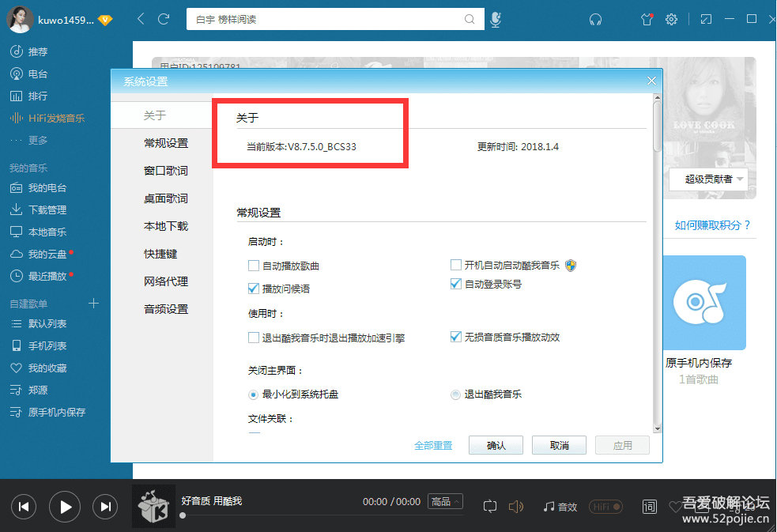Toggle the HiFi switch
The width and height of the screenshot is (777, 532).
606,507
